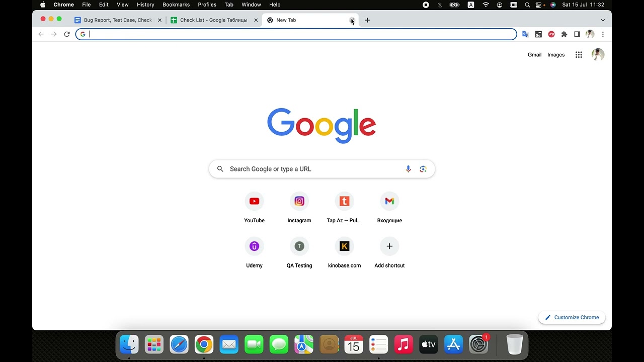The height and width of the screenshot is (362, 644).
Task: Open a new tab with plus button
Action: coord(367,20)
